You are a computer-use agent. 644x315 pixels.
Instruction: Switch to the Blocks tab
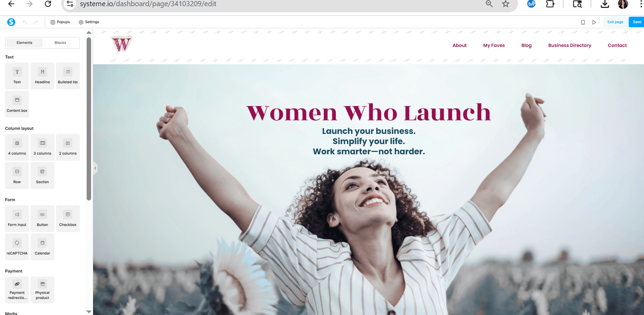point(61,43)
